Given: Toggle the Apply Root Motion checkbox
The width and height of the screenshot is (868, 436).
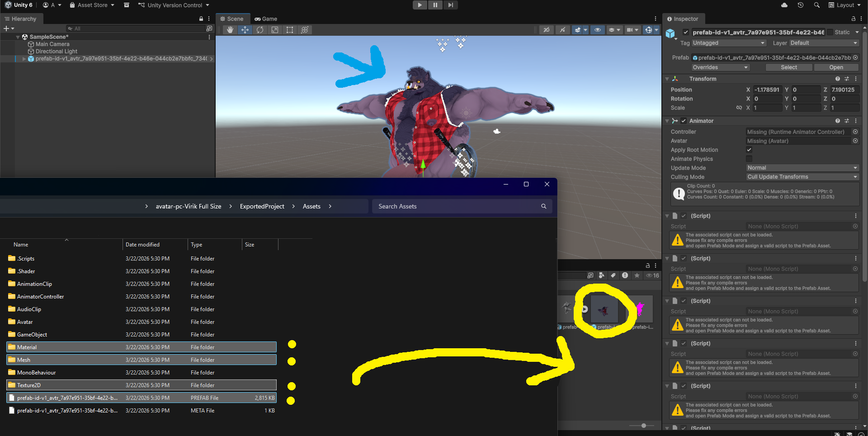Looking at the screenshot, I should click(749, 150).
